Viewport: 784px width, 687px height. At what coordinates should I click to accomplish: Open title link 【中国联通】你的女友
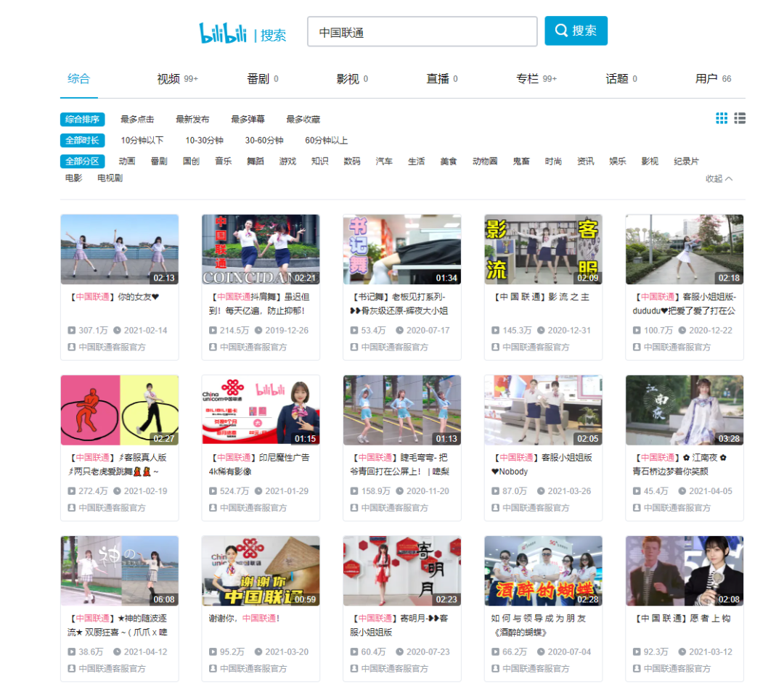tap(114, 297)
